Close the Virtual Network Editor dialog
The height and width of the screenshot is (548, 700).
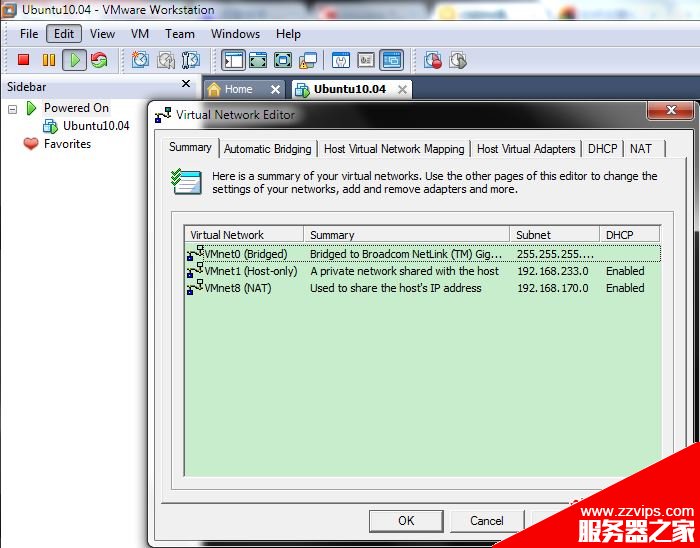pyautogui.click(x=671, y=110)
